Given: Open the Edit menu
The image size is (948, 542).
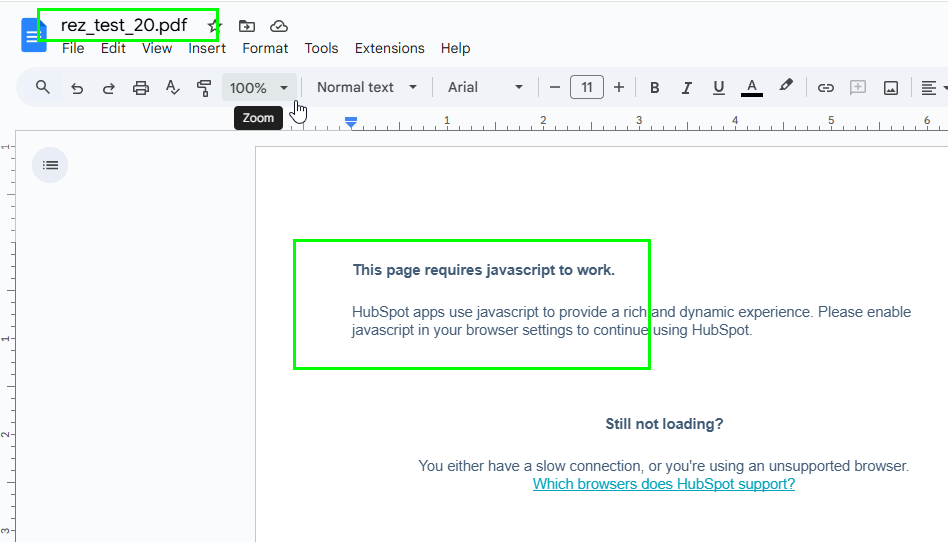Looking at the screenshot, I should tap(113, 48).
